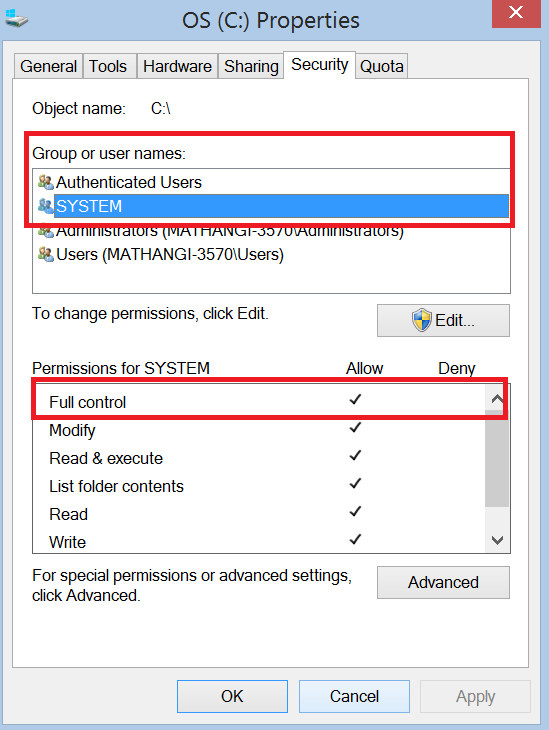Switch to the Hardware tab
The image size is (549, 730).
pos(177,66)
